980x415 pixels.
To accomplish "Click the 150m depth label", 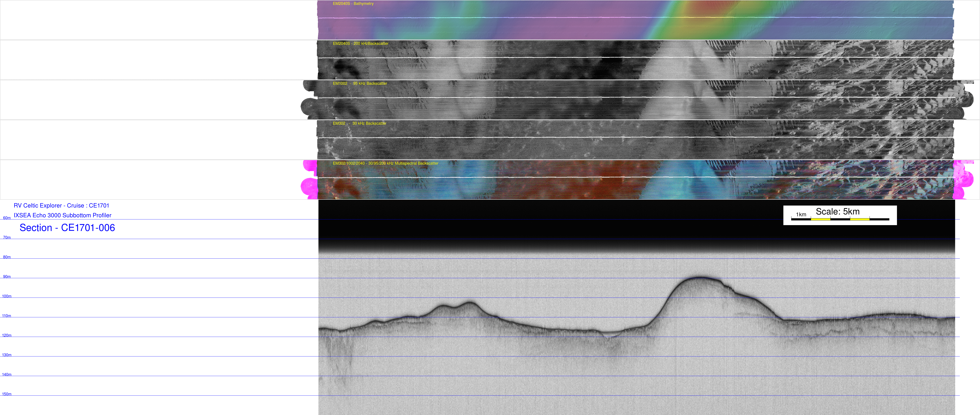I will point(7,394).
